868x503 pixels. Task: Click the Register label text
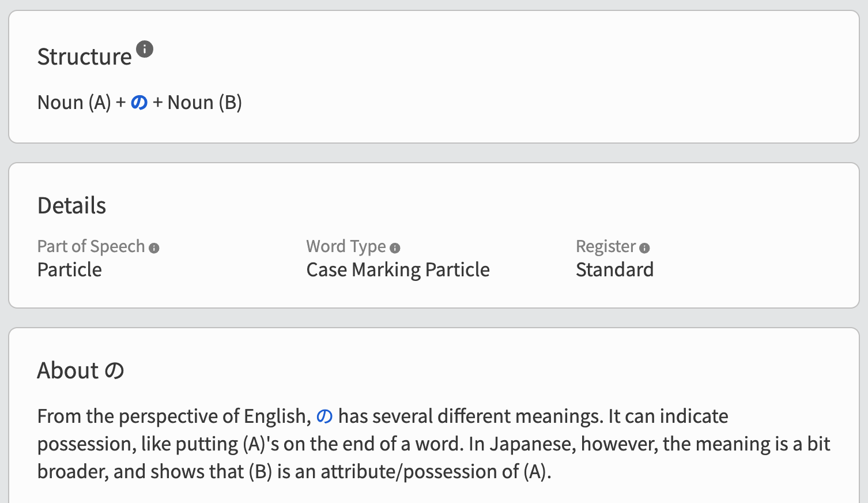click(605, 246)
